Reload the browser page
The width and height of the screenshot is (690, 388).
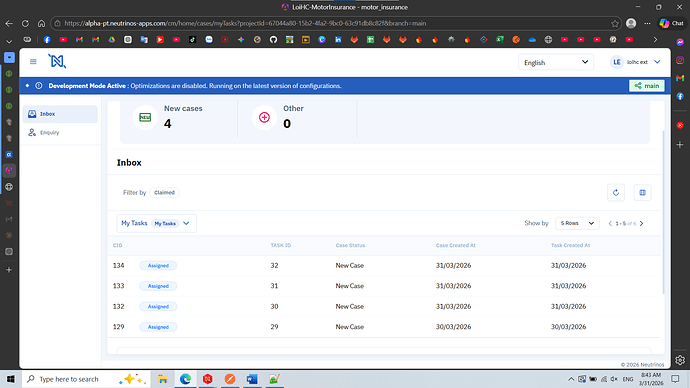tap(25, 23)
